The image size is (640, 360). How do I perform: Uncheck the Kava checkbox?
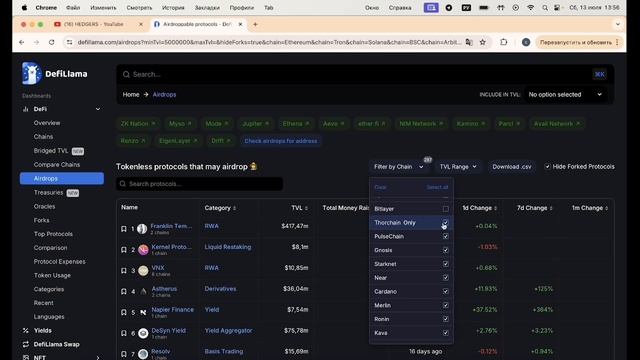tap(446, 333)
